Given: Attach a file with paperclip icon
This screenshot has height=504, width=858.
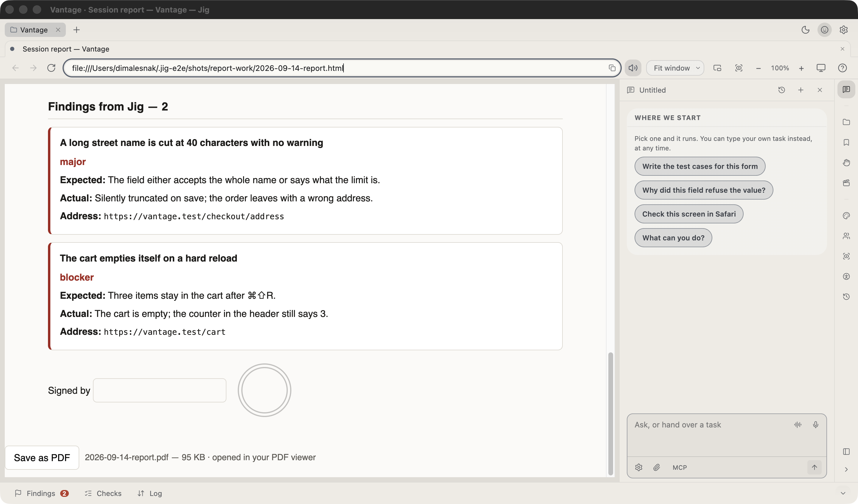Looking at the screenshot, I should pos(656,467).
